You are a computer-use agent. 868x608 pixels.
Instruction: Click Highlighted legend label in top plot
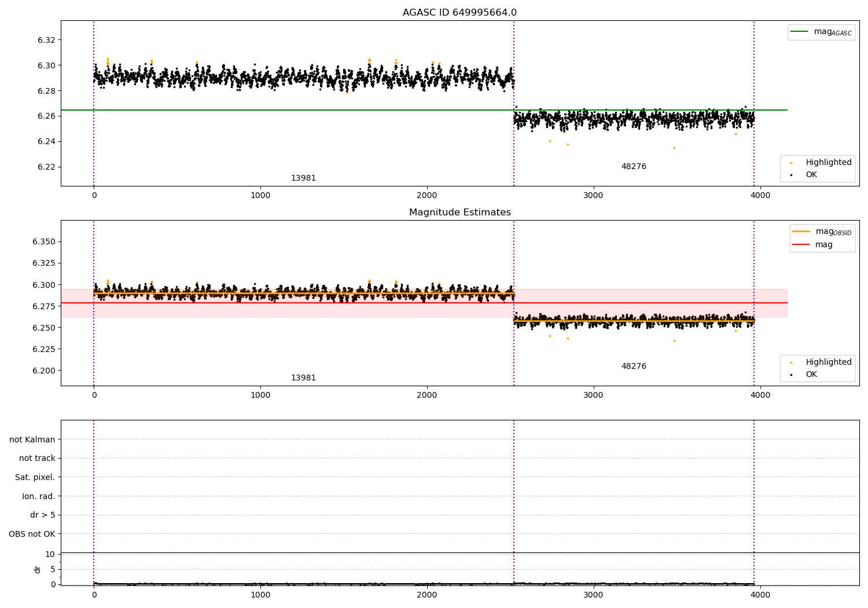click(x=829, y=163)
